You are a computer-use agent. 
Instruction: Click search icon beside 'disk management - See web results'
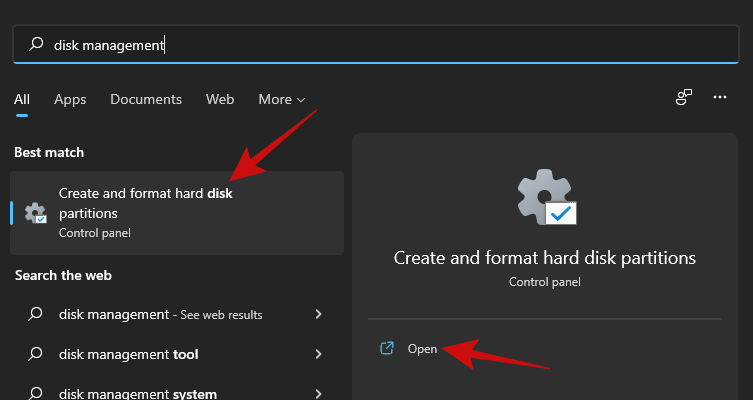coord(36,314)
